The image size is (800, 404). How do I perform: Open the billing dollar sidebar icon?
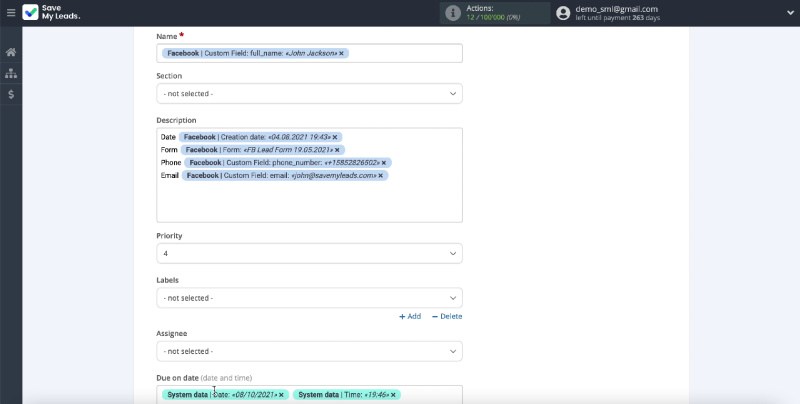point(11,94)
